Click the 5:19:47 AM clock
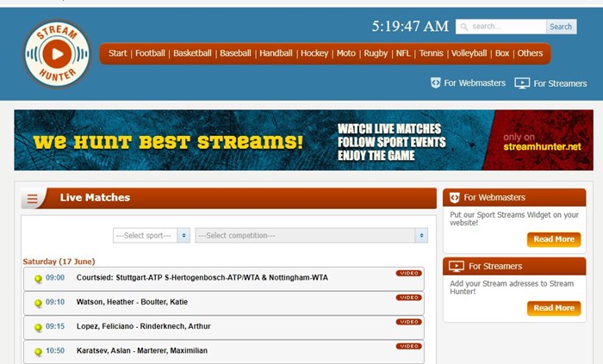This screenshot has width=603, height=364. pyautogui.click(x=410, y=26)
